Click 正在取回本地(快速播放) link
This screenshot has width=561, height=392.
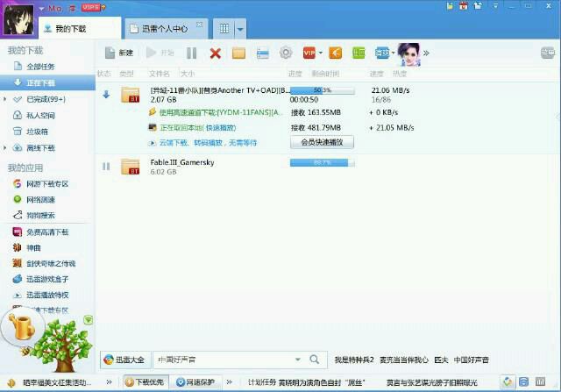pos(198,128)
